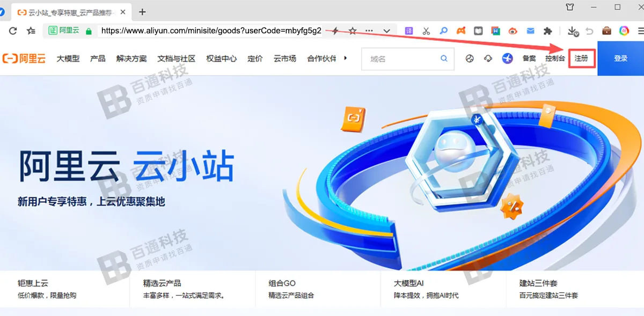The image size is (644, 316).
Task: Click the blue search magnifier in 域名 box
Action: coord(444,58)
